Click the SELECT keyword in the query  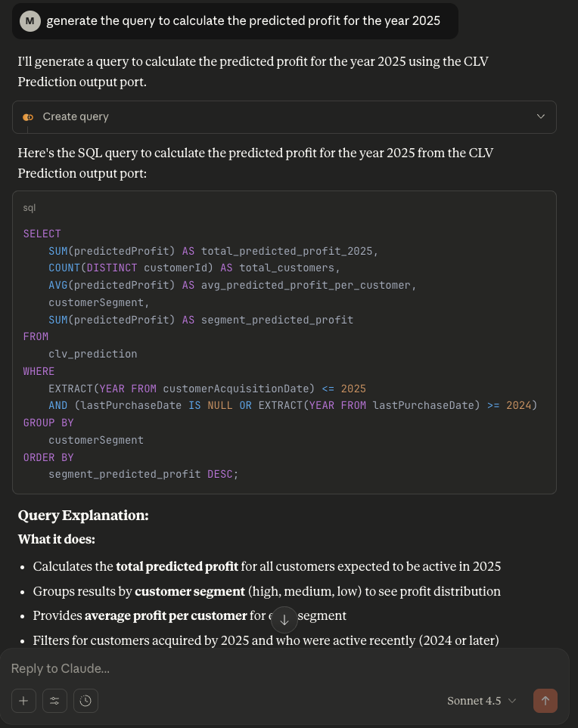coord(42,234)
